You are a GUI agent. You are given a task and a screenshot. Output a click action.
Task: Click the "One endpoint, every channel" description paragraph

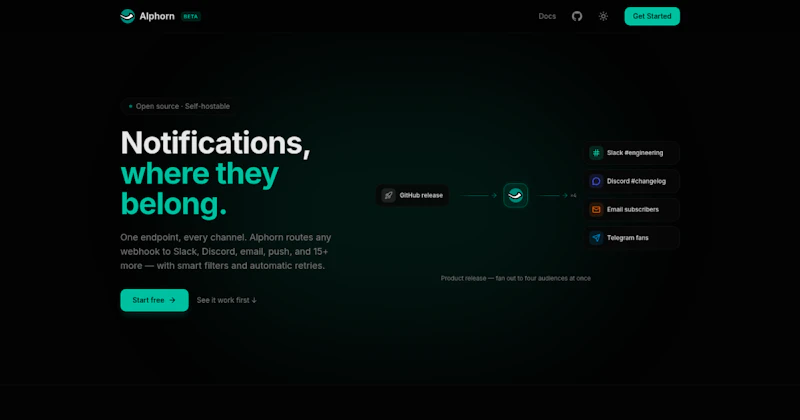point(226,252)
